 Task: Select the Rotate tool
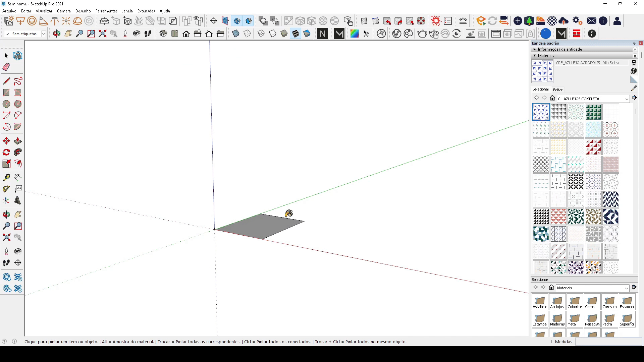[6, 153]
